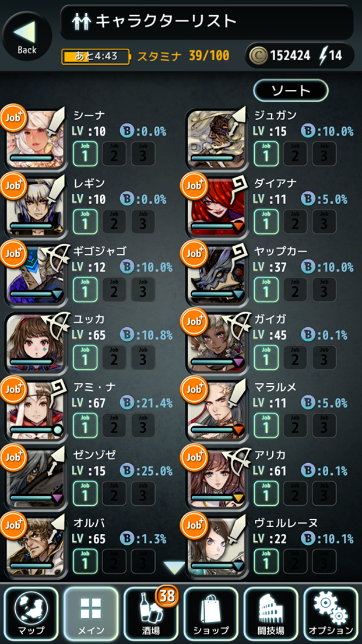Image resolution: width=362 pixels, height=644 pixels.
Task: Click the coin balance 152424
Action: coord(290,55)
